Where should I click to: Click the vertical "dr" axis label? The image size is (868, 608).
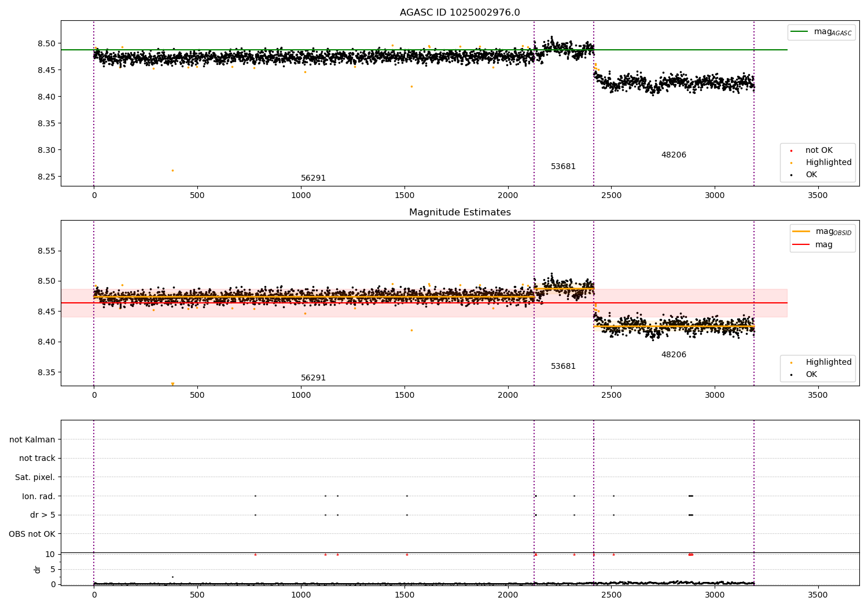38,569
